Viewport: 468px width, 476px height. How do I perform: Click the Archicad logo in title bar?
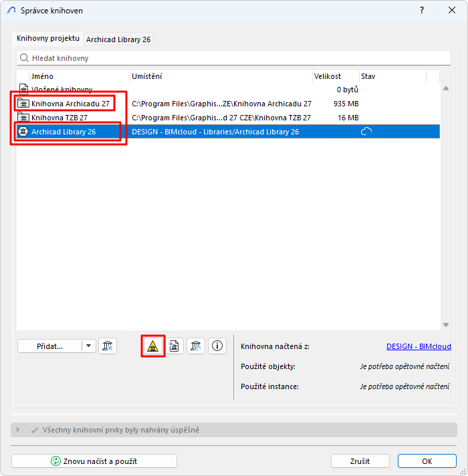click(11, 10)
